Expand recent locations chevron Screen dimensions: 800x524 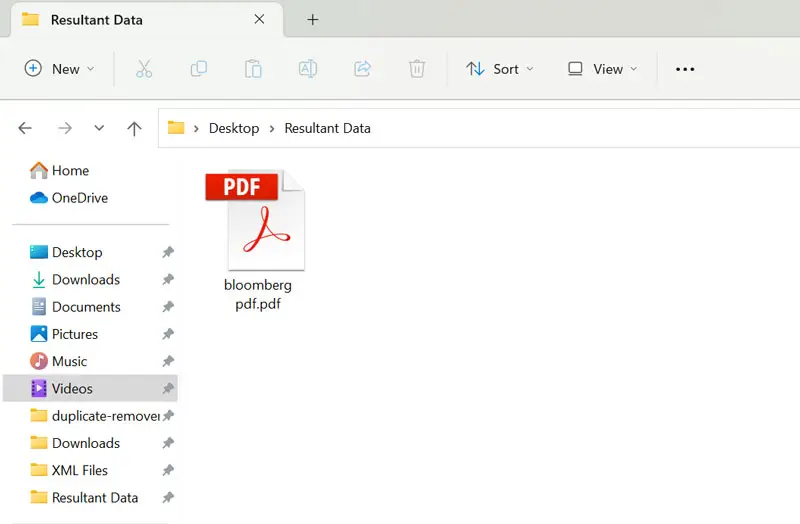point(99,128)
